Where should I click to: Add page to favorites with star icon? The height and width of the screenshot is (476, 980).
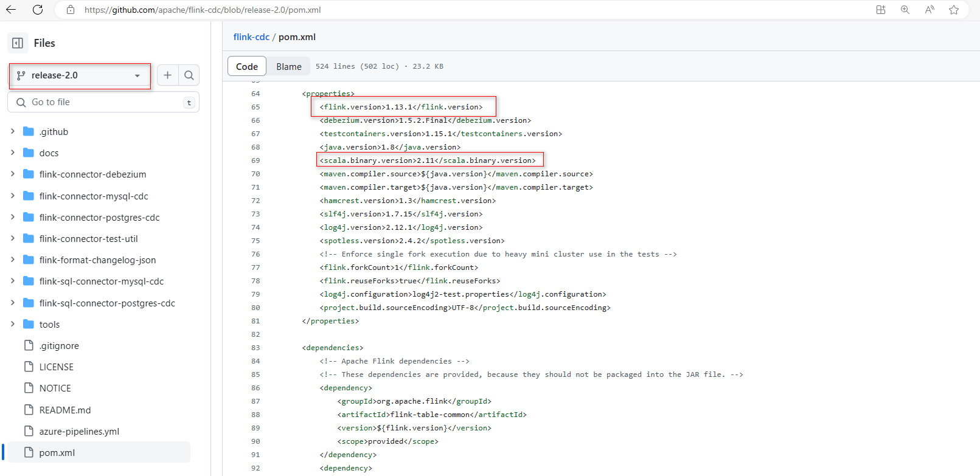(954, 10)
